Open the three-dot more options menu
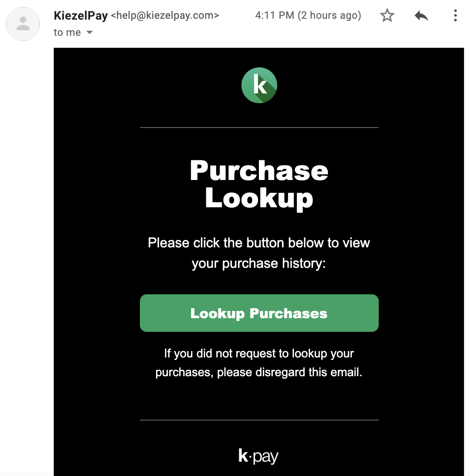 tap(455, 16)
